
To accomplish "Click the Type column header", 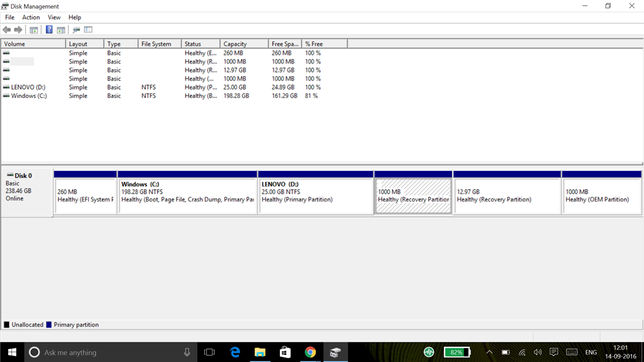I will 121,44.
